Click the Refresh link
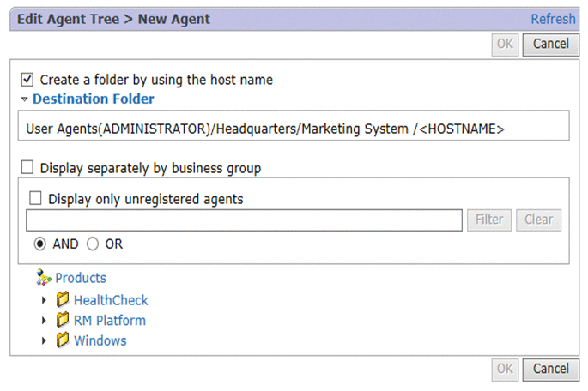588x391 pixels. pyautogui.click(x=553, y=19)
